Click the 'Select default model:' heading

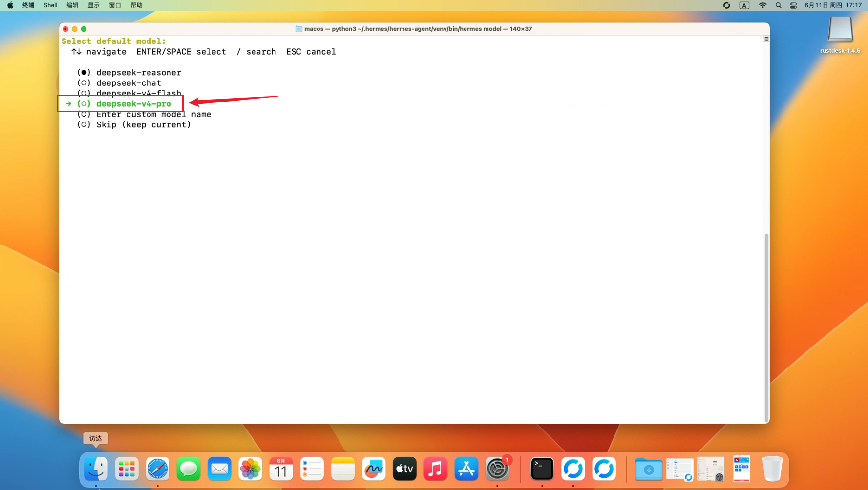point(113,41)
